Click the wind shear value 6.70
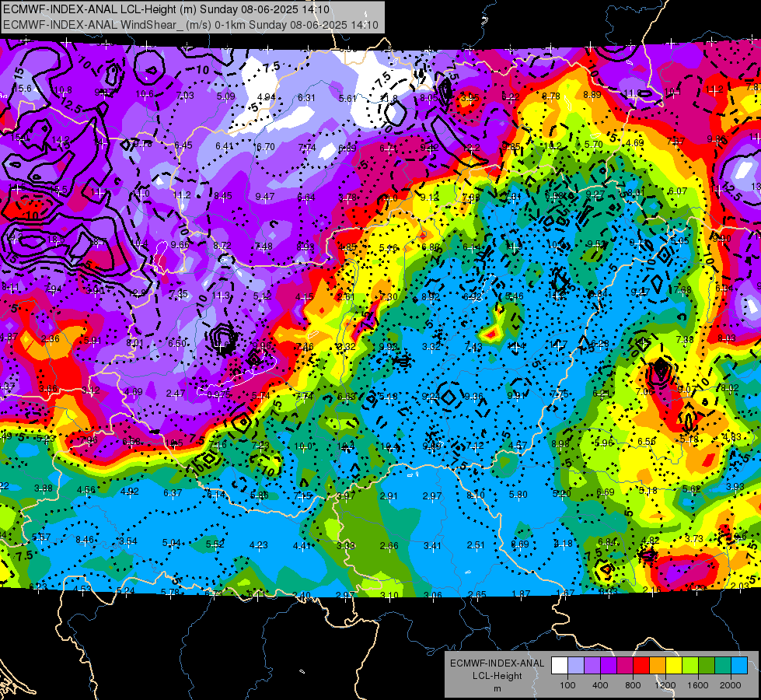This screenshot has height=700, width=761. (266, 147)
